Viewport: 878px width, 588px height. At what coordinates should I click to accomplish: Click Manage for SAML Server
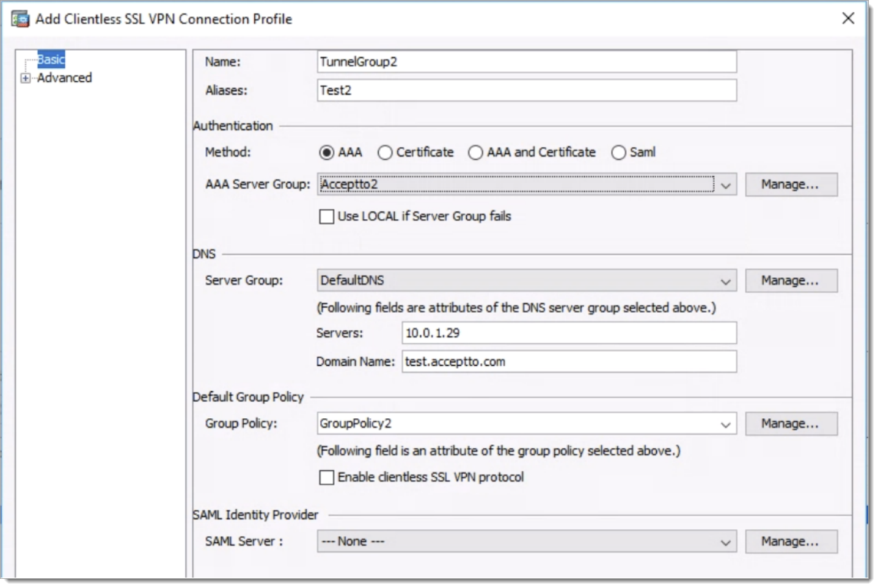(791, 542)
